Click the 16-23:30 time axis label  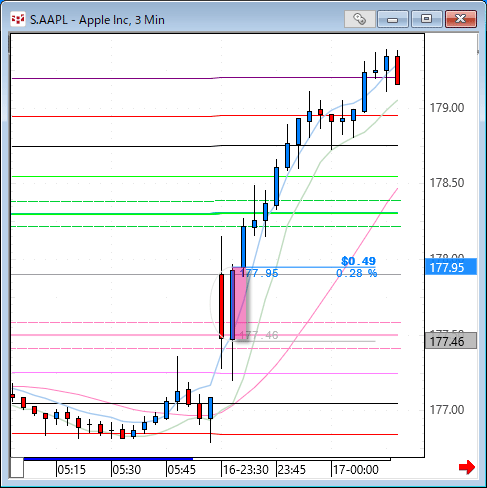[246, 470]
